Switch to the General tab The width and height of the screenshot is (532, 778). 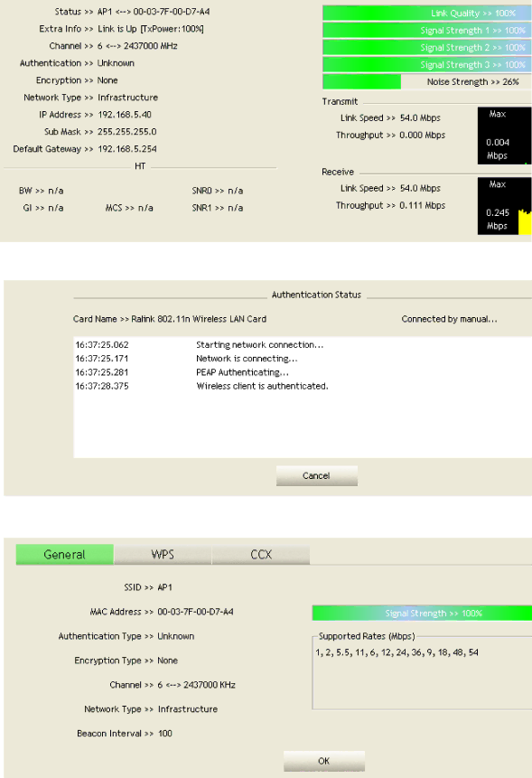coord(64,554)
